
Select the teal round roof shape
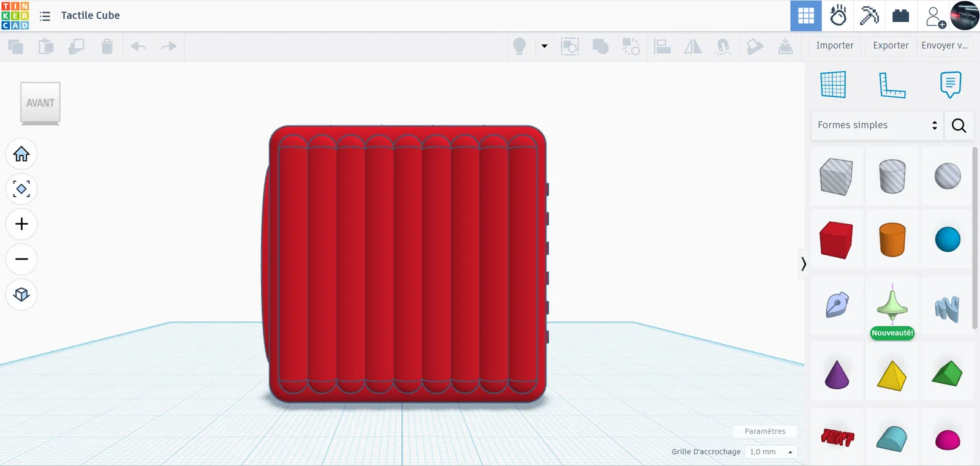pos(892,437)
